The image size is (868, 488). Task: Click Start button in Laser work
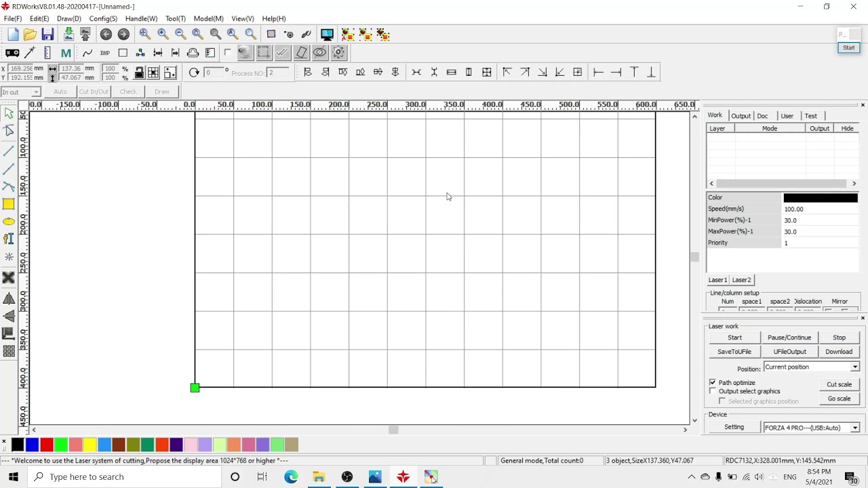(x=734, y=338)
